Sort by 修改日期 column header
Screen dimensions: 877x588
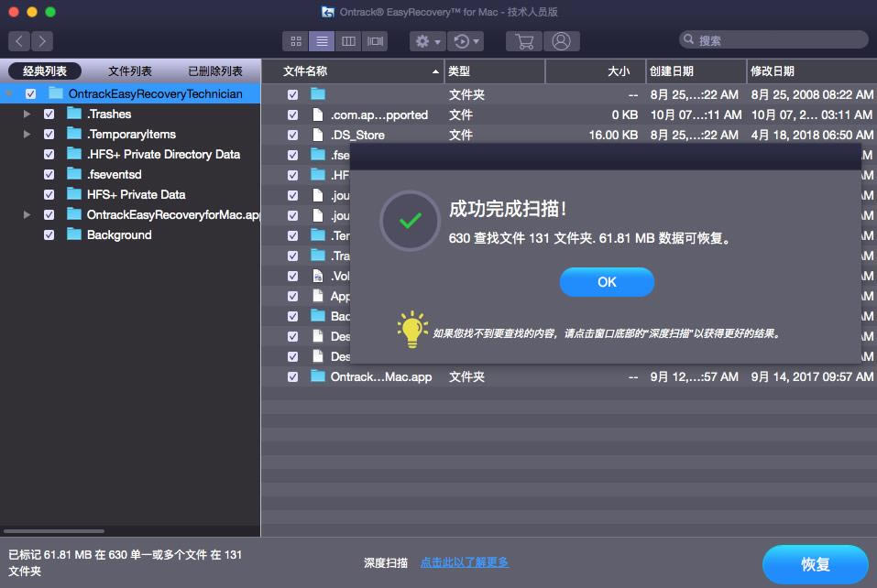pyautogui.click(x=812, y=71)
